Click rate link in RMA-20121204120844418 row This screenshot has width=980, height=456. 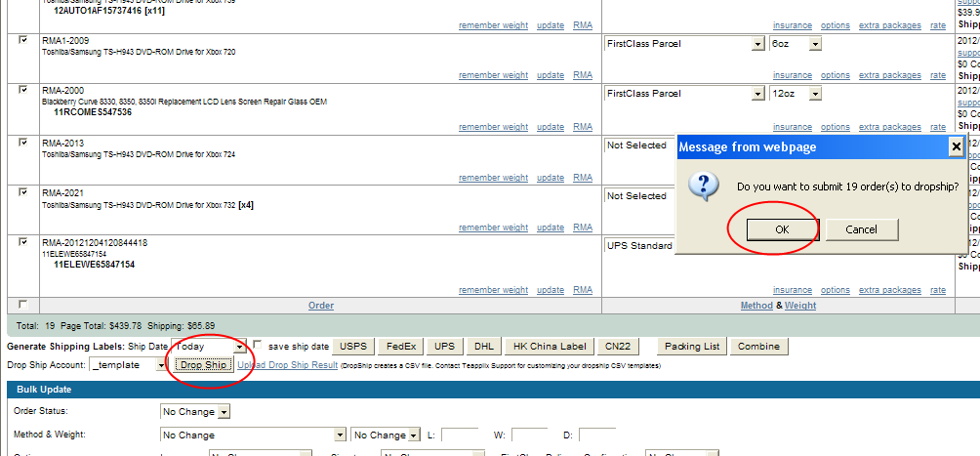tap(938, 290)
